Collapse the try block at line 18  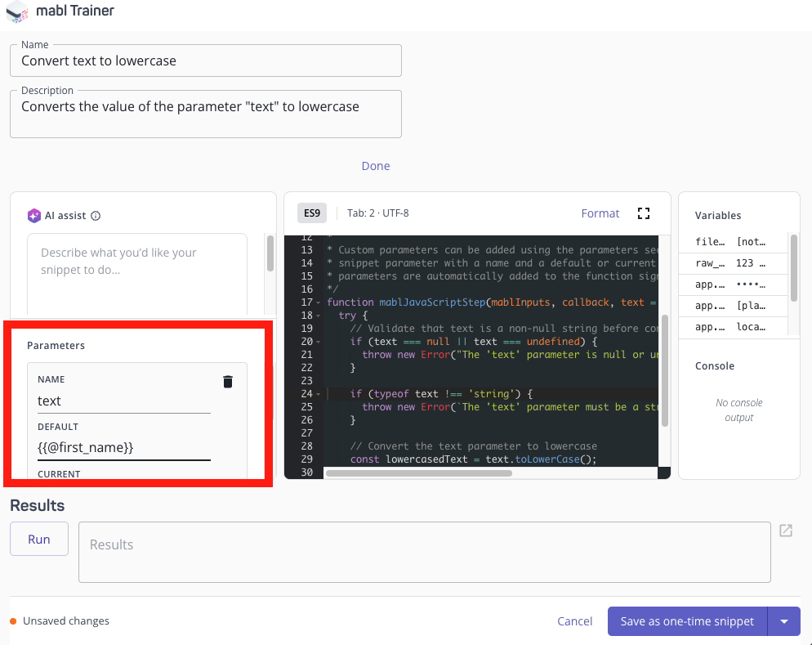click(x=318, y=316)
